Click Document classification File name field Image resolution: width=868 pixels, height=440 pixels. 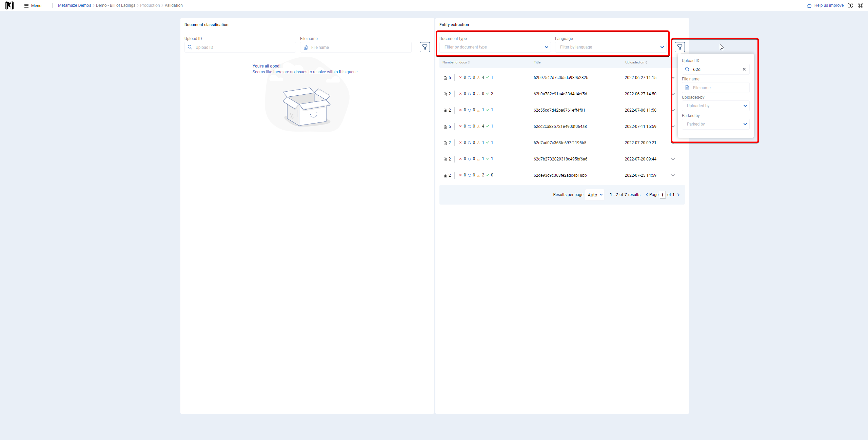tap(356, 47)
